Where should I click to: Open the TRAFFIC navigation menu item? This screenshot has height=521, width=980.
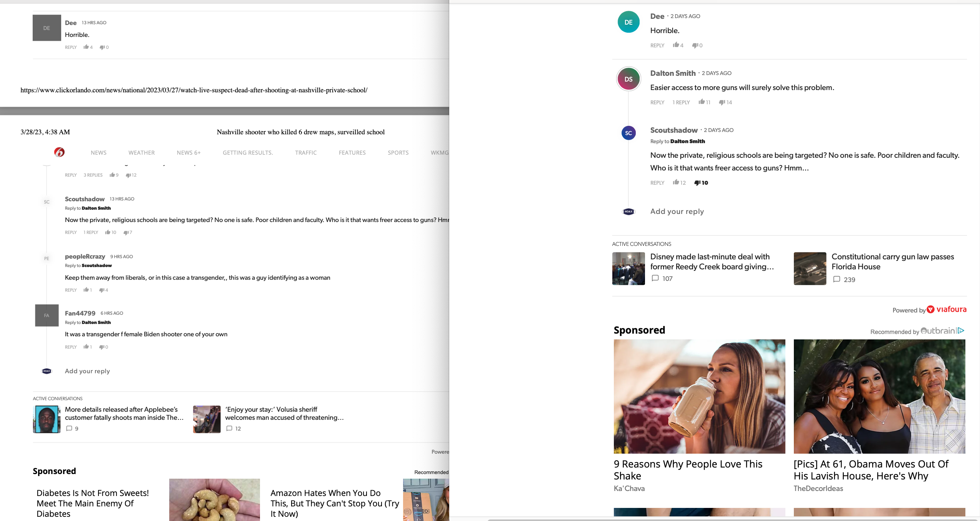tap(306, 153)
